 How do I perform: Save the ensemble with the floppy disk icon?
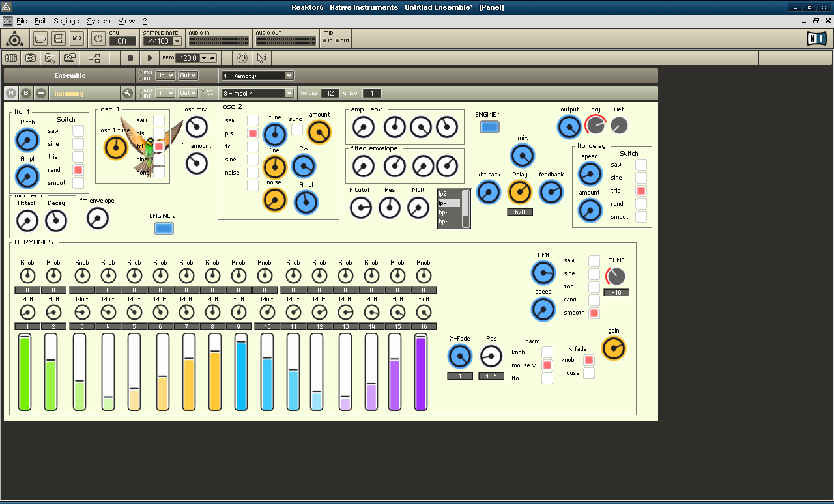pos(59,38)
